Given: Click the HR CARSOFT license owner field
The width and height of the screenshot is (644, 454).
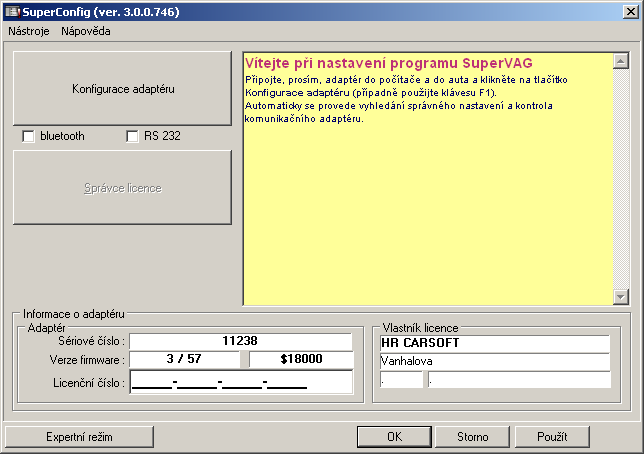Looking at the screenshot, I should [x=495, y=343].
